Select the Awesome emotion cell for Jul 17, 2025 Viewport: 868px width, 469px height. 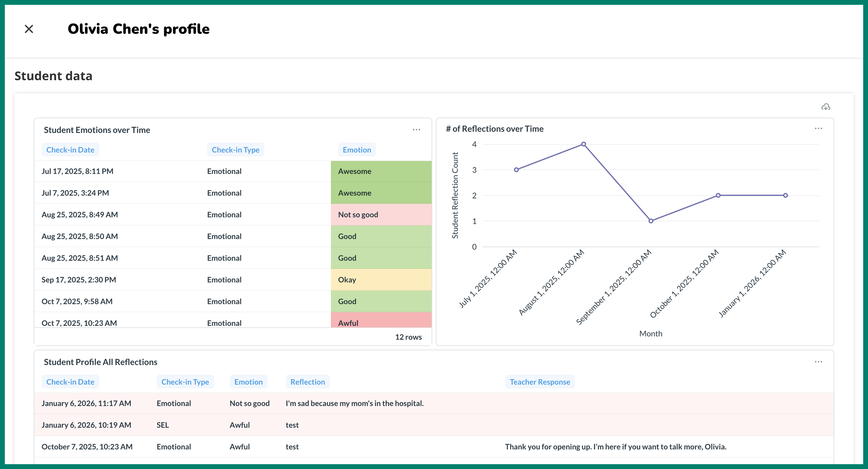pyautogui.click(x=381, y=171)
